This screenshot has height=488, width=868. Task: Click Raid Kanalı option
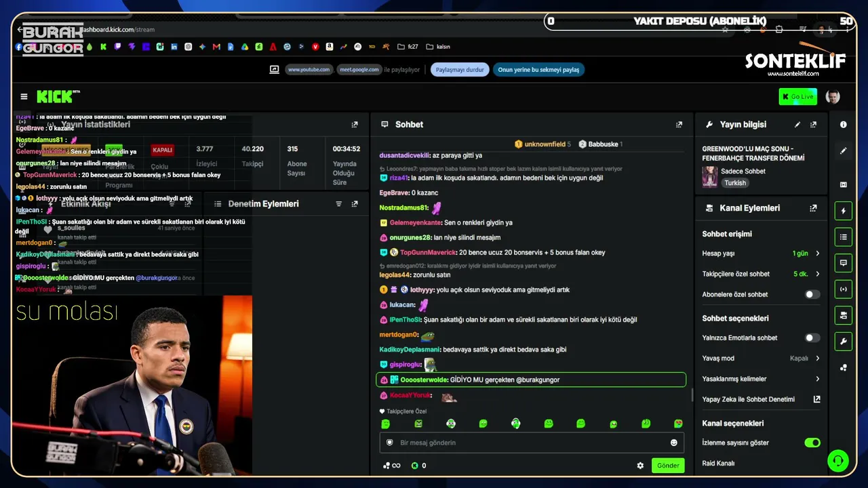click(x=718, y=464)
